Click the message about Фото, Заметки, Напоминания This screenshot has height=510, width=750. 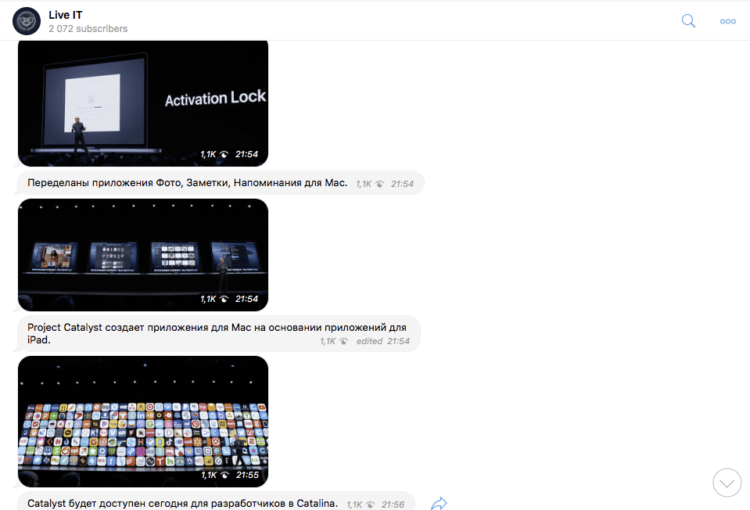coord(221,183)
